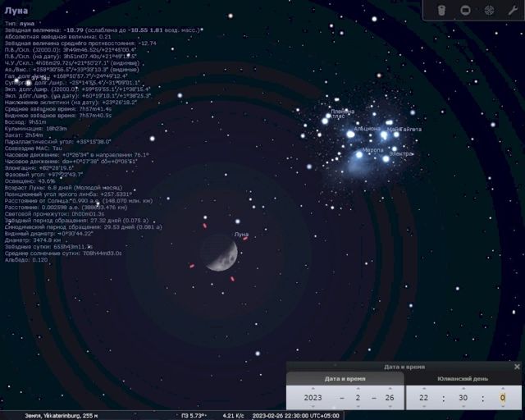
Task: Toggle the Oculars telescope view icon
Action: (441, 10)
